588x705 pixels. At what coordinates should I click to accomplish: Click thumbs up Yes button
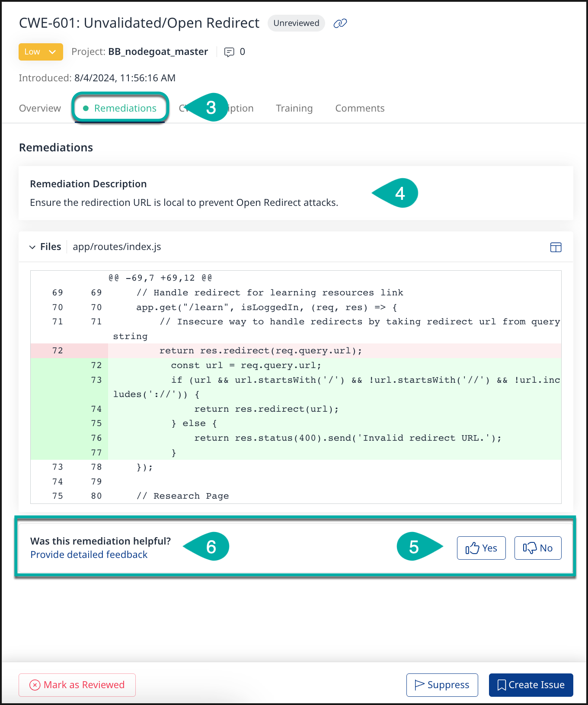[x=481, y=548]
